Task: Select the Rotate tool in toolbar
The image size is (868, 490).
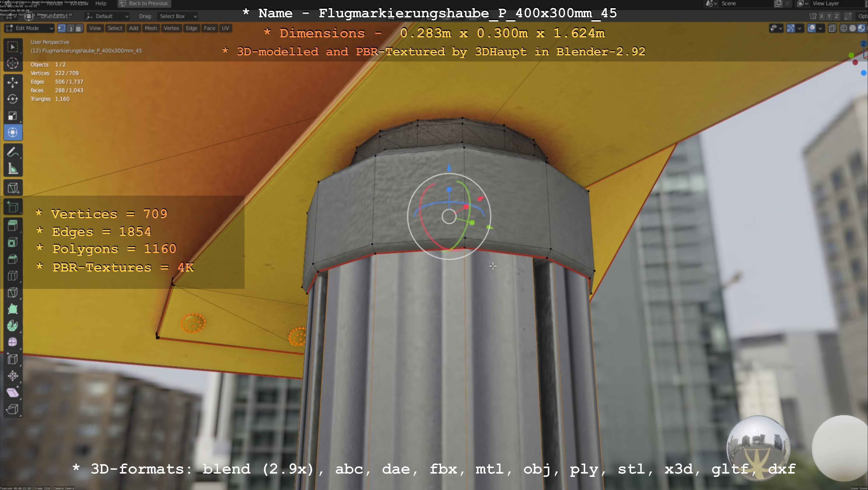Action: click(x=13, y=99)
